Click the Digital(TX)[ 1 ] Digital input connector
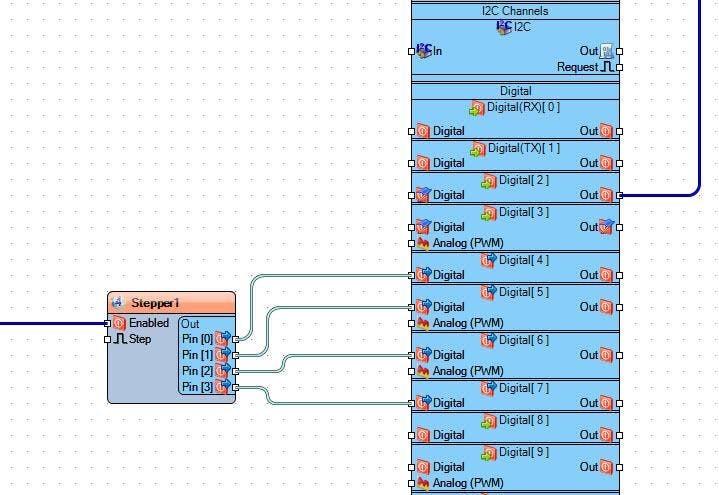 point(411,164)
